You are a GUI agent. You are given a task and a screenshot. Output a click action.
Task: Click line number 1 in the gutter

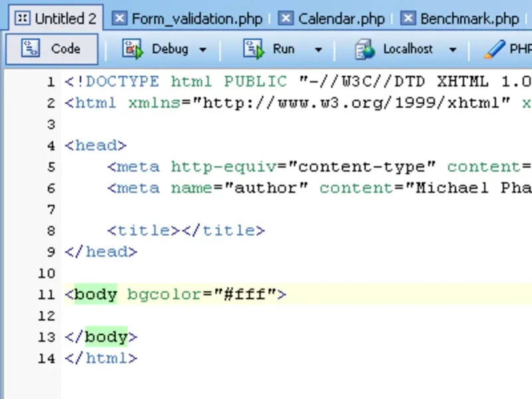point(51,82)
